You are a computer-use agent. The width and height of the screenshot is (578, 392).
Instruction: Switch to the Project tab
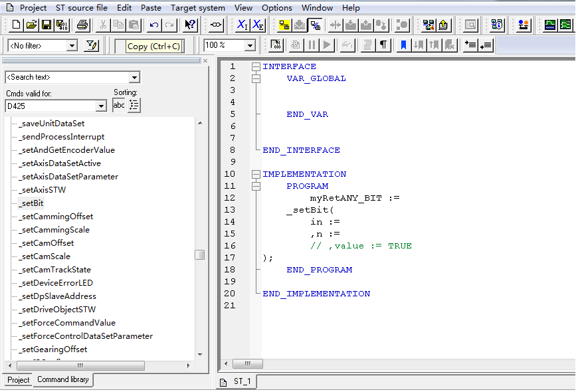(19, 380)
